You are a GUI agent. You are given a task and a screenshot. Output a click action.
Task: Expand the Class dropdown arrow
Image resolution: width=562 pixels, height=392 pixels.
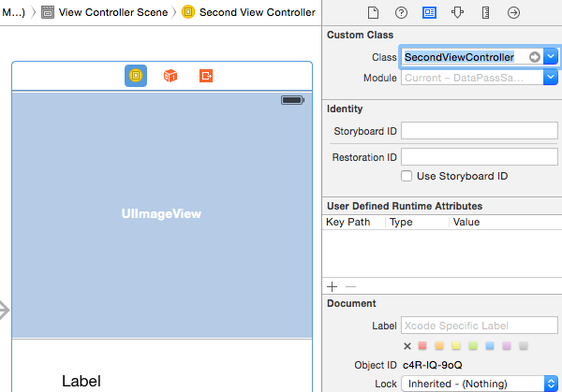tap(551, 56)
